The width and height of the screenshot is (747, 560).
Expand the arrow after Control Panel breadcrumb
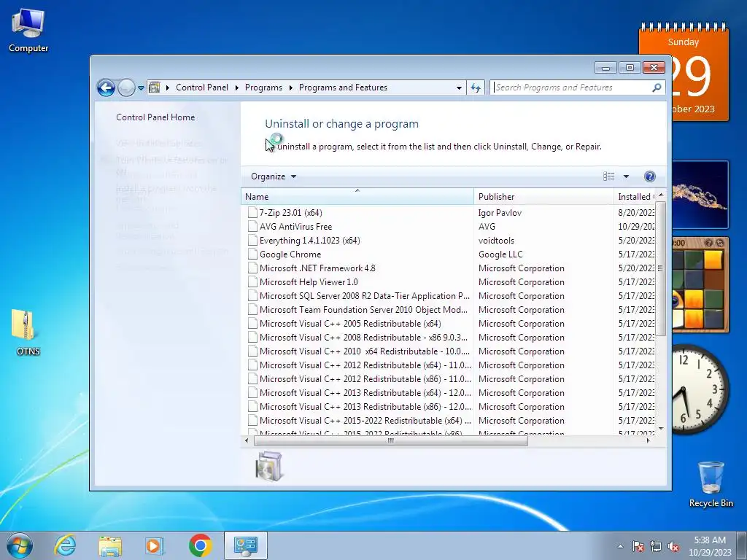point(237,87)
